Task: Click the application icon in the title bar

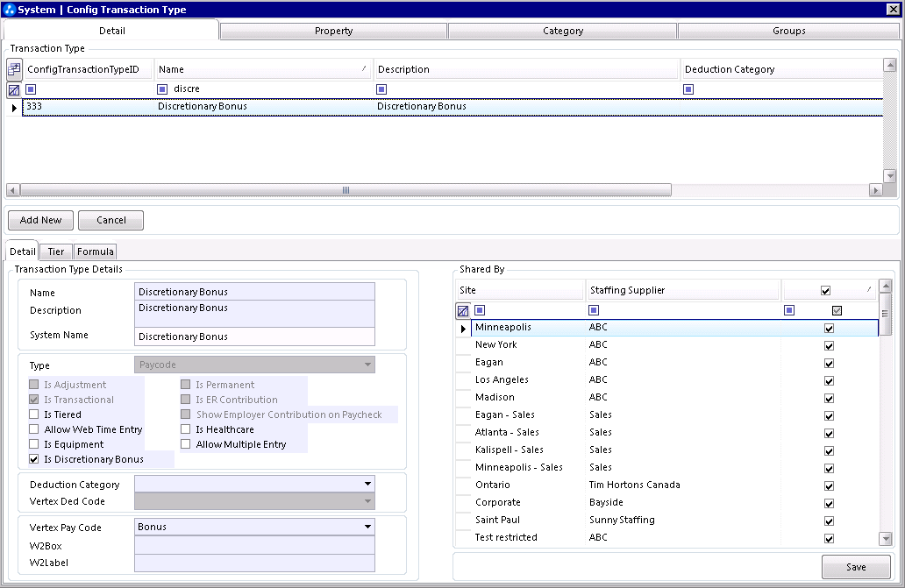Action: tap(9, 10)
